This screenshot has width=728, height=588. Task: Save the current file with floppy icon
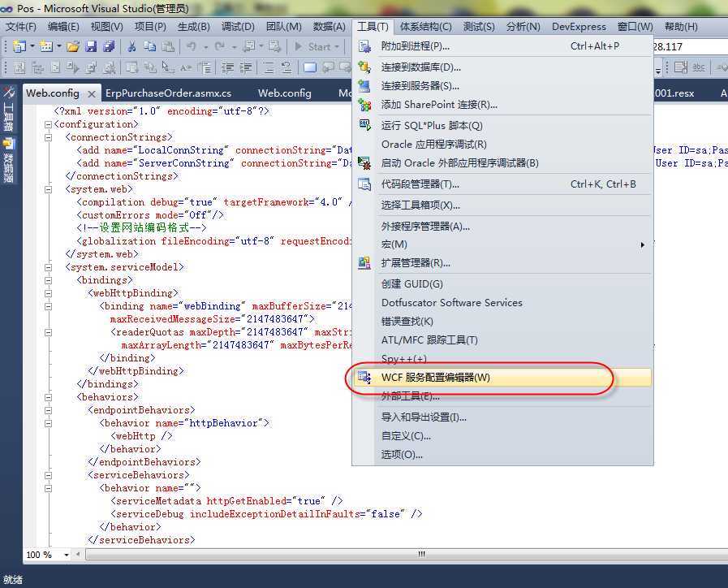[91, 46]
